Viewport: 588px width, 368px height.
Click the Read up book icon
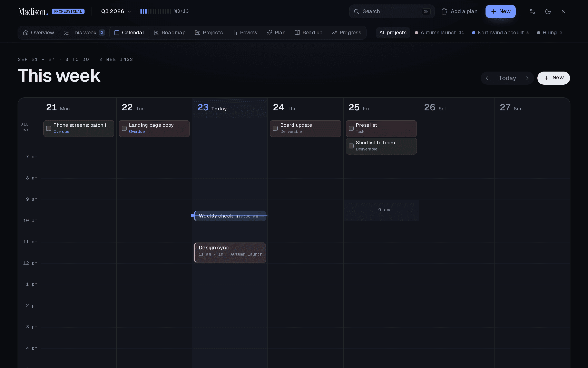coord(297,33)
